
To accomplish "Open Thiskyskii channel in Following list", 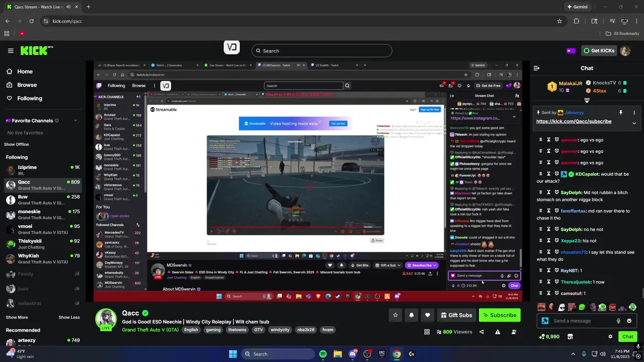I will click(42, 244).
